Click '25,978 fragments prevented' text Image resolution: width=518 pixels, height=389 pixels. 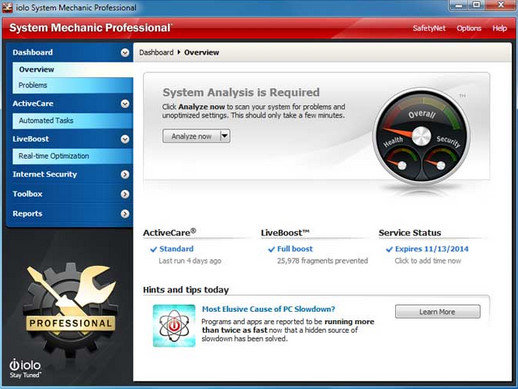coord(322,261)
